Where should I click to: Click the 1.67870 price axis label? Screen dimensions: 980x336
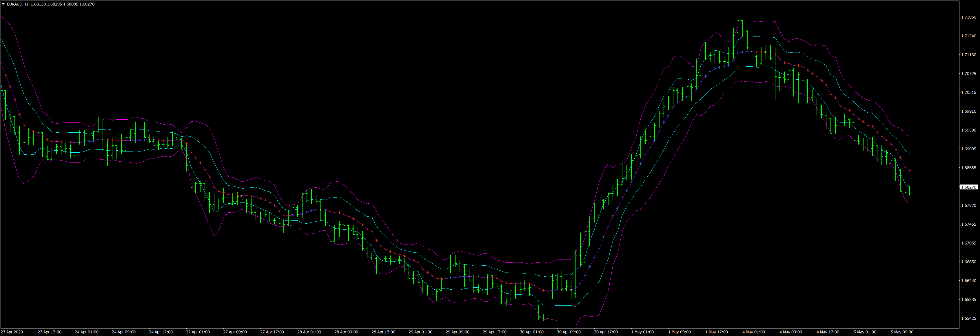click(x=969, y=205)
